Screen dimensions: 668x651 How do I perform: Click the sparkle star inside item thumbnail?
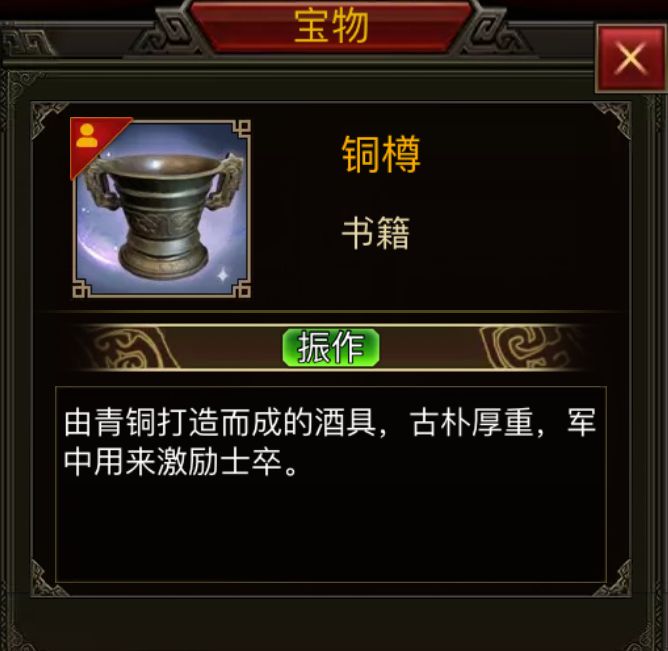coord(223,275)
